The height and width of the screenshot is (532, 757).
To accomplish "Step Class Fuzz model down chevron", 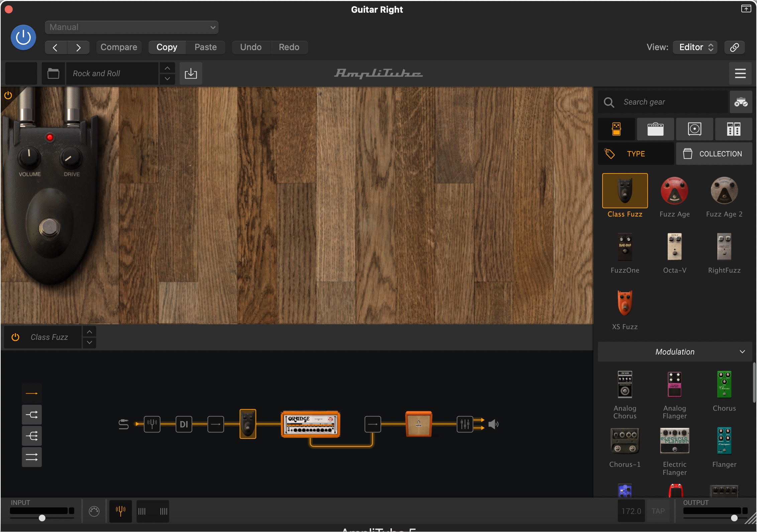I will click(89, 343).
